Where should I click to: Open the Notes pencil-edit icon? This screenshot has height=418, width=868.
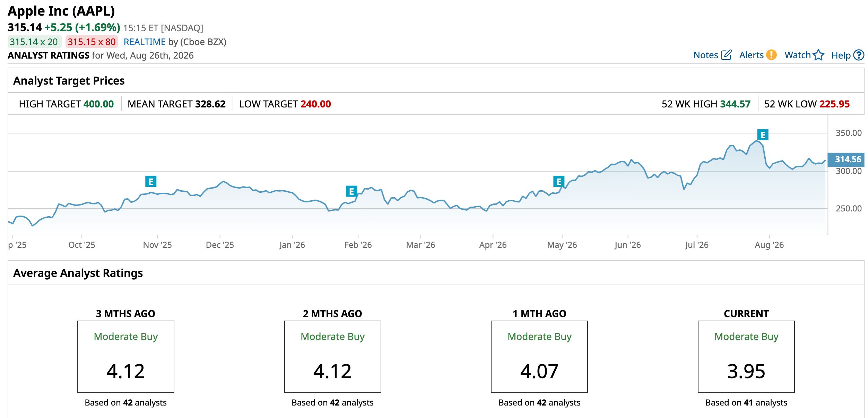click(x=726, y=55)
